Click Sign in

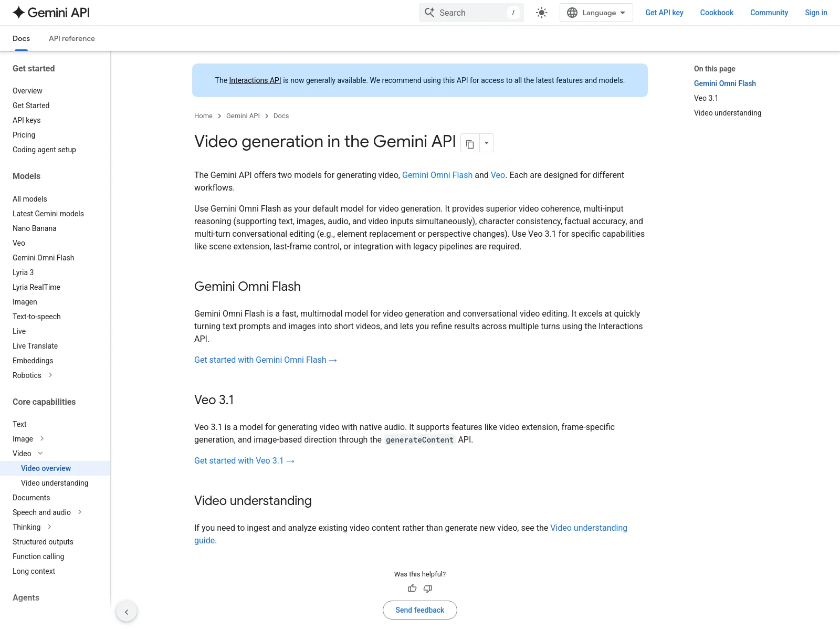[816, 13]
